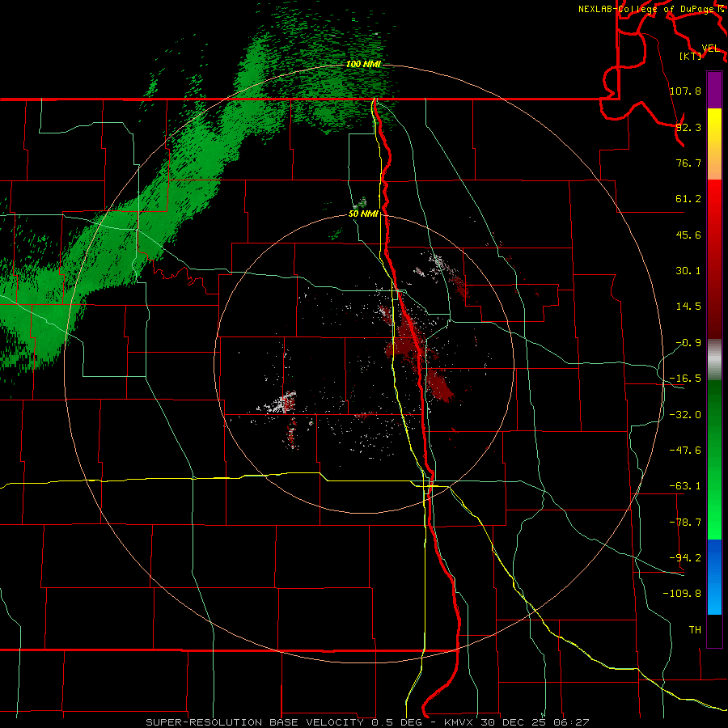The width and height of the screenshot is (728, 728).
Task: Select the 30.1 value on velocity scale
Action: pos(688,271)
